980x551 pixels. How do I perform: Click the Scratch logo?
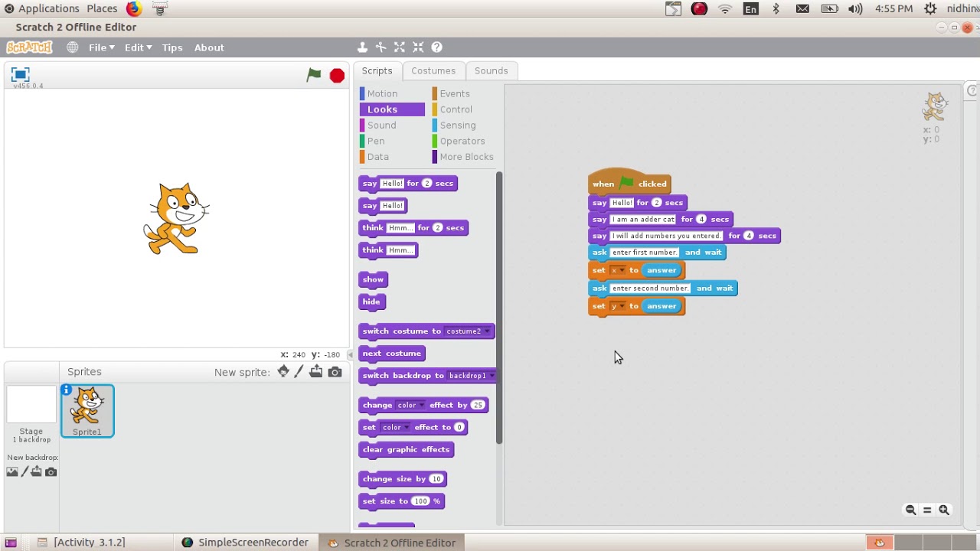(x=29, y=47)
